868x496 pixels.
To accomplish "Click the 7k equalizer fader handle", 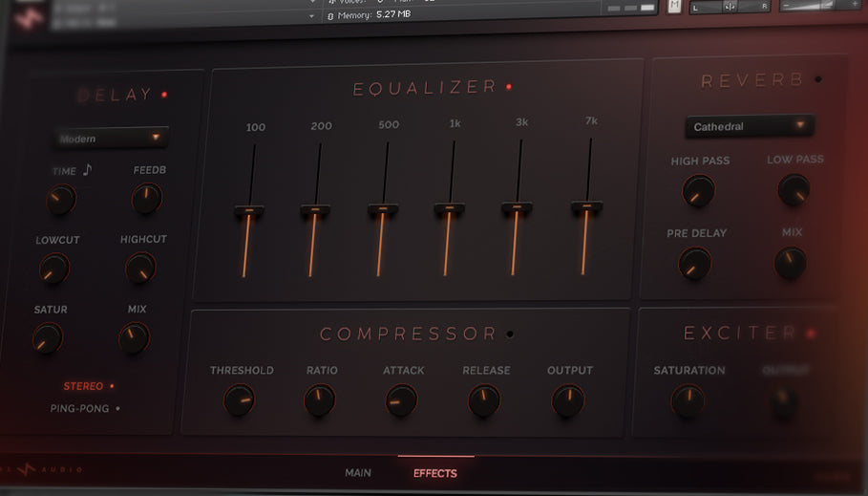I will (587, 206).
